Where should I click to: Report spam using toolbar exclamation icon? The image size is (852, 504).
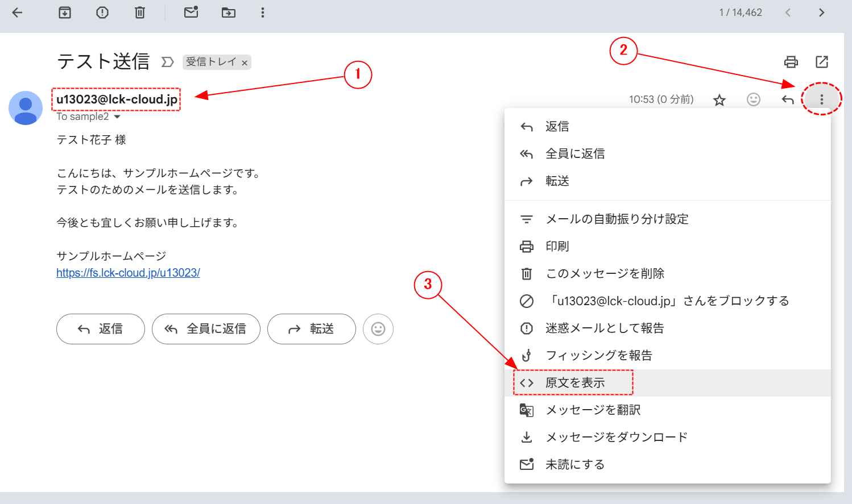point(102,13)
